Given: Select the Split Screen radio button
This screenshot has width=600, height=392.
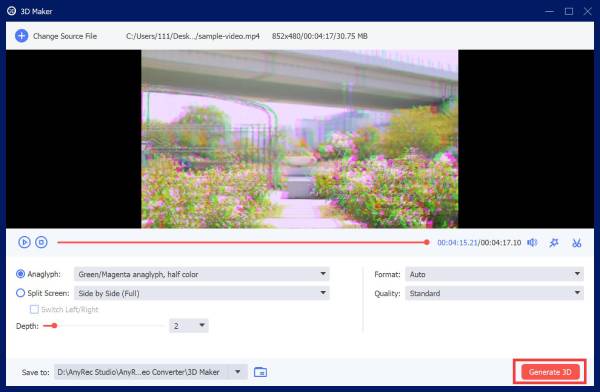Looking at the screenshot, I should click(x=20, y=293).
